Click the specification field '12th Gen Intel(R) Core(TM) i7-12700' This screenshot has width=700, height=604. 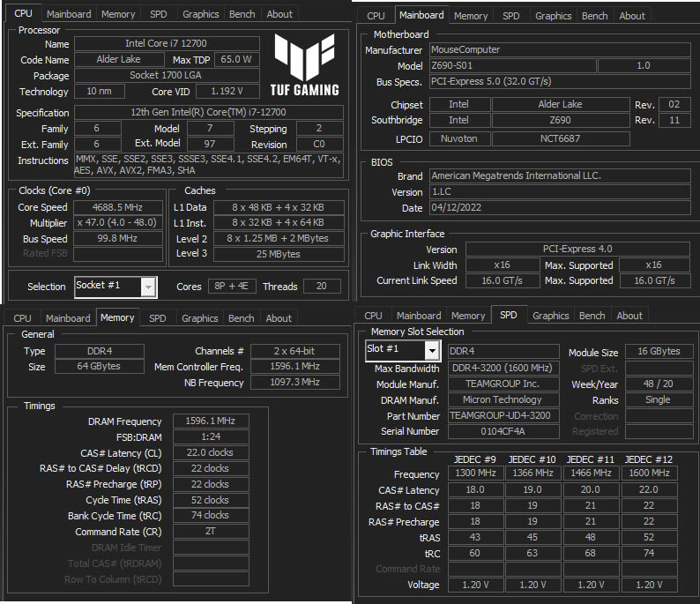[208, 112]
